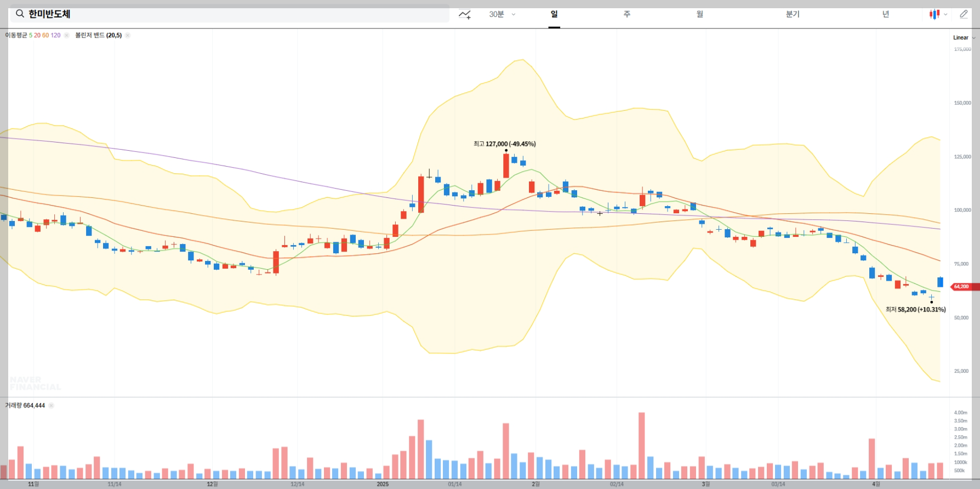This screenshot has width=980, height=489.
Task: Click the 4.00m volume axis label
Action: click(x=960, y=412)
